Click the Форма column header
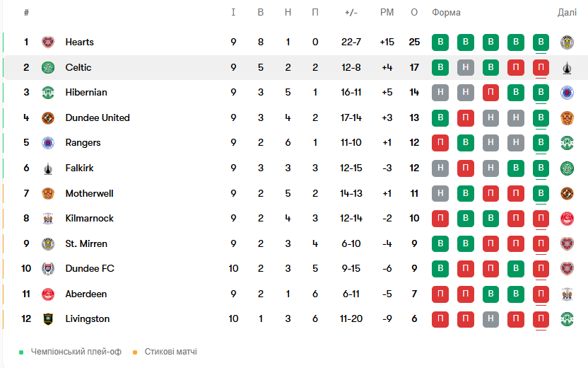This screenshot has width=588, height=368. coord(446,13)
